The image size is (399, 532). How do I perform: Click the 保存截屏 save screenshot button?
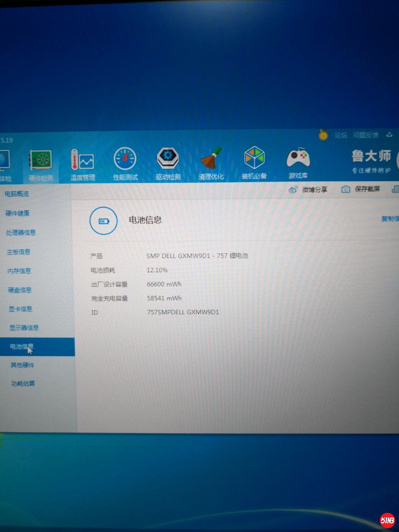pos(361,189)
